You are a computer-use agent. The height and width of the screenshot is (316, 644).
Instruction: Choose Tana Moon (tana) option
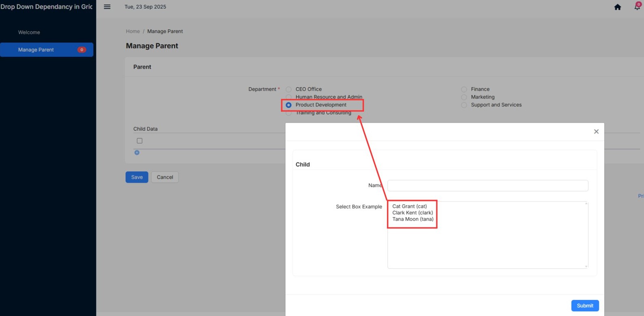tap(413, 219)
